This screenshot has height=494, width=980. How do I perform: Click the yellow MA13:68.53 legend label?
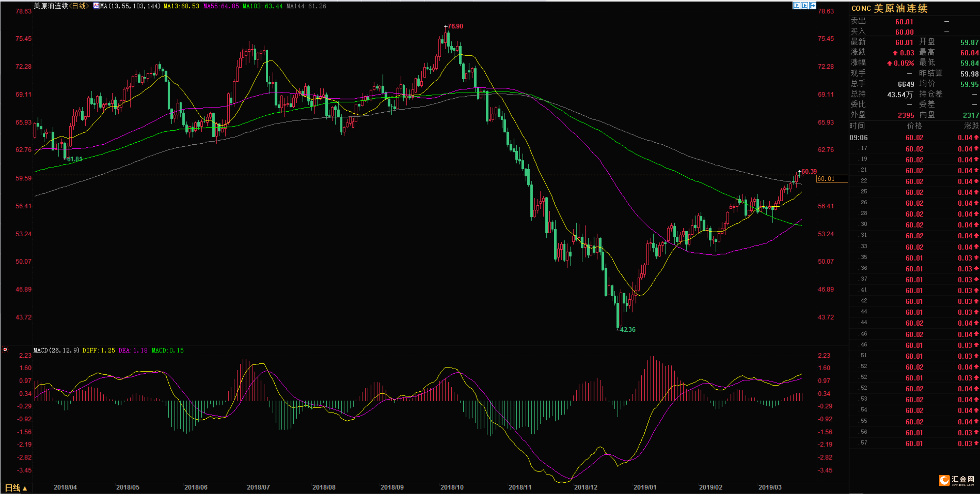pos(181,6)
